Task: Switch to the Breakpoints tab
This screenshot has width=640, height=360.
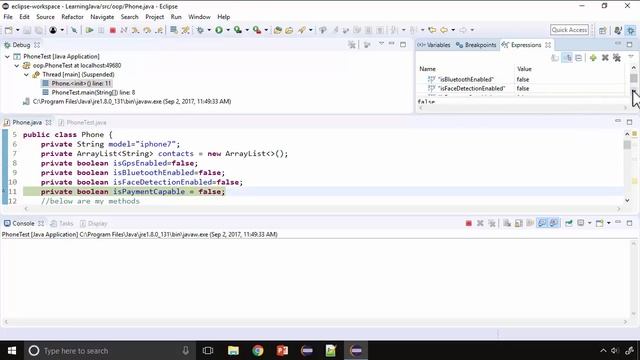Action: [x=476, y=45]
